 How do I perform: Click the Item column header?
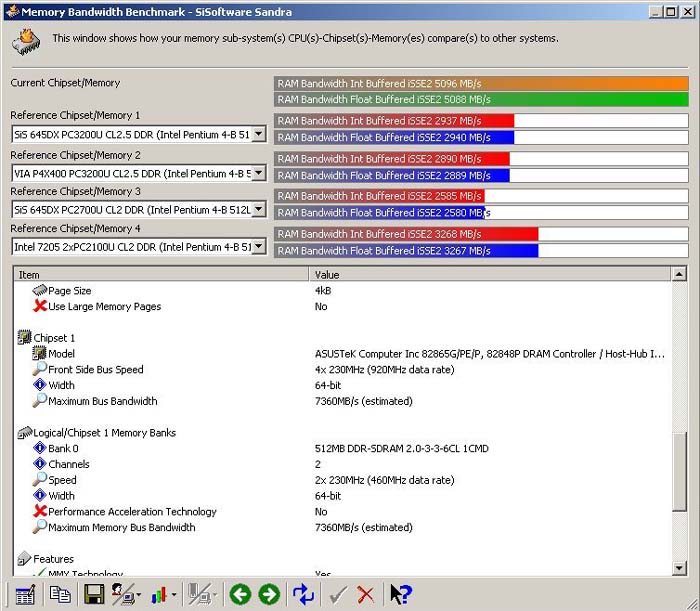161,274
